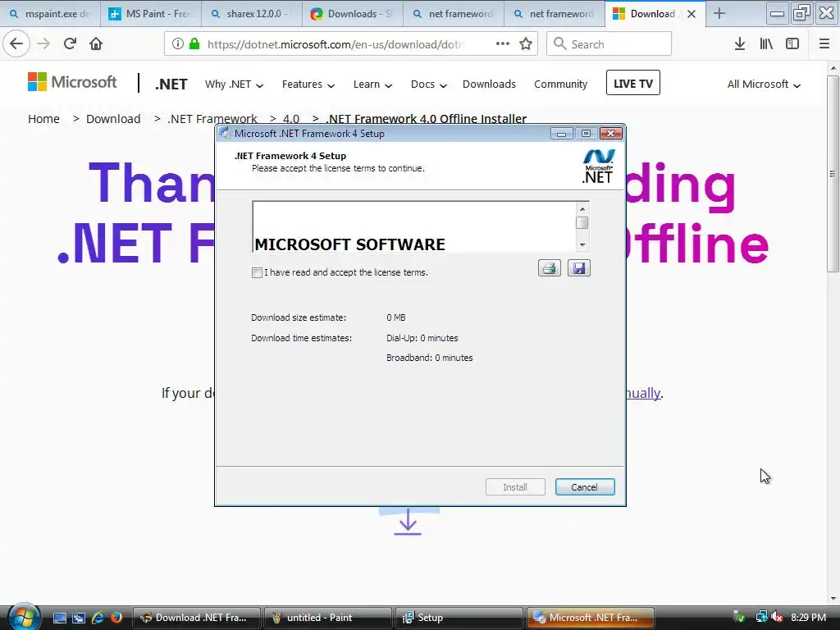Accept the license terms checkbox
This screenshot has height=630, width=840.
click(257, 272)
